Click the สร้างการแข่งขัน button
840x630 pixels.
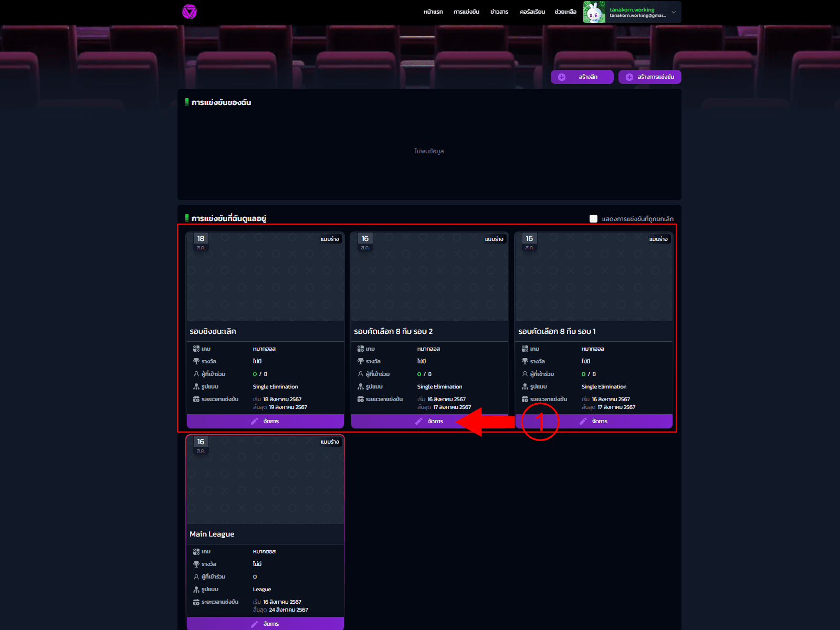point(650,77)
